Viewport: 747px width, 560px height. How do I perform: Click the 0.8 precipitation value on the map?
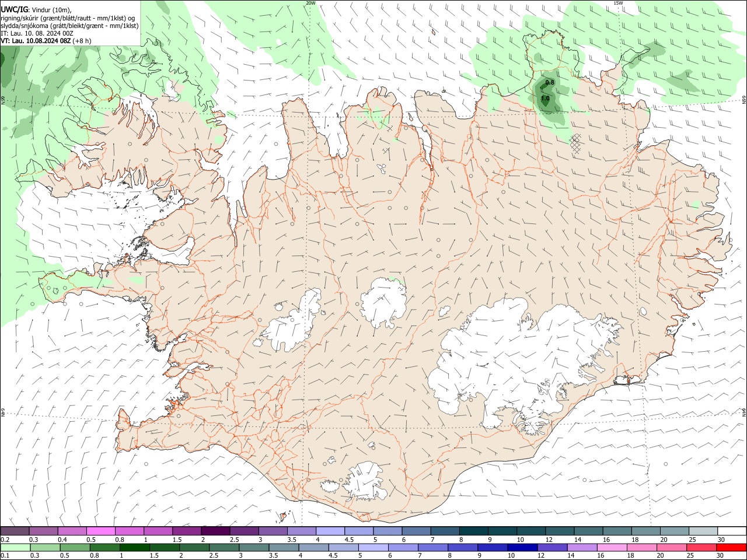click(x=550, y=83)
